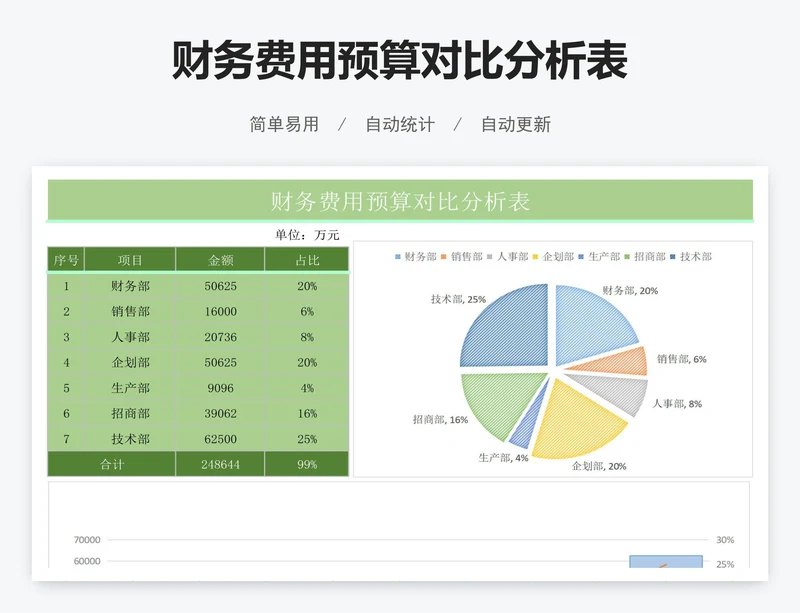Click the 70000 axis label on bar chart

click(x=87, y=540)
